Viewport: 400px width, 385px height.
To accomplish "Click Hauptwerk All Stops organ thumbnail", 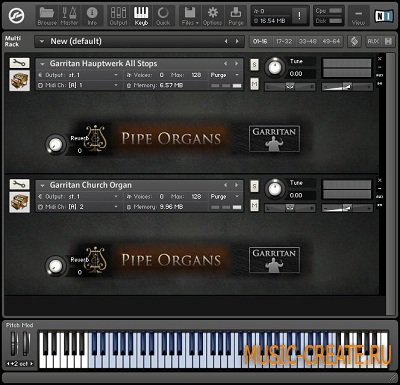I will [x=19, y=80].
